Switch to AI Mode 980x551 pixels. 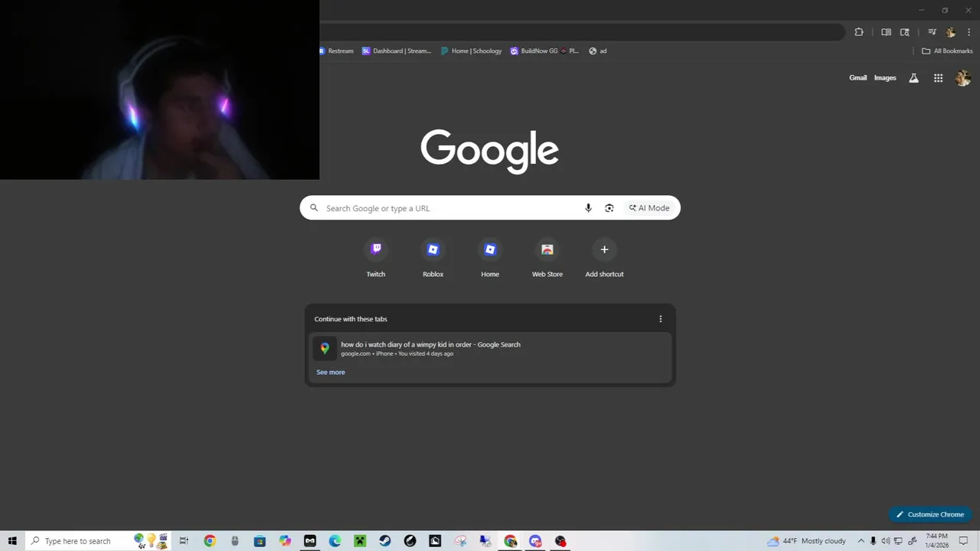[649, 208]
